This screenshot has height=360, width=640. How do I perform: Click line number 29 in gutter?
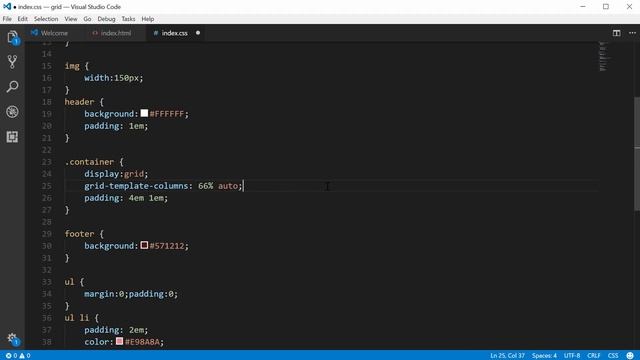pos(47,234)
